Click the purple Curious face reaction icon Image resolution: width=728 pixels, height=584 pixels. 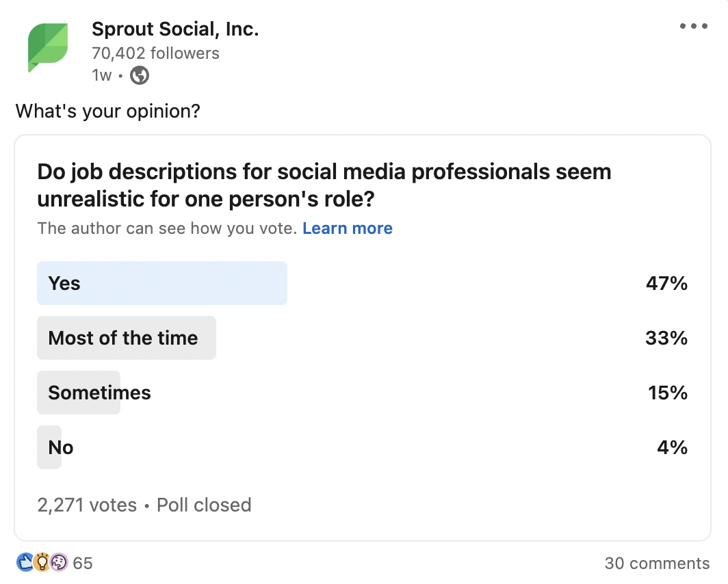[59, 563]
